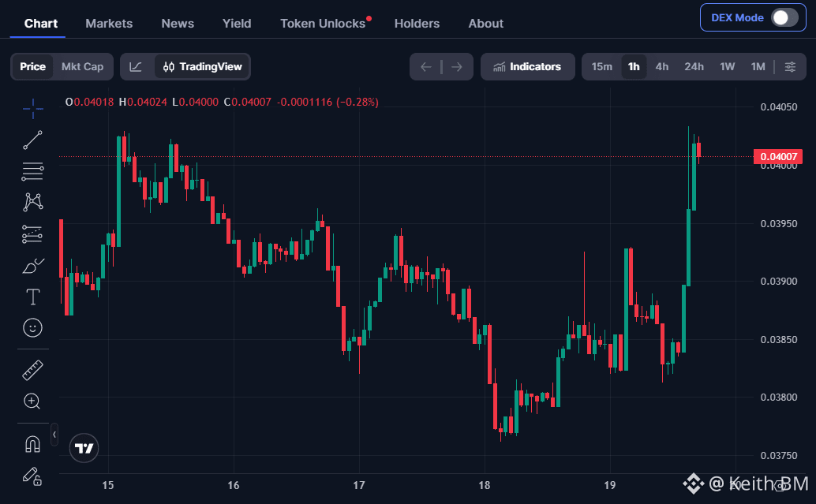Lock all drawing tools with pencil-lock icon

(32, 476)
